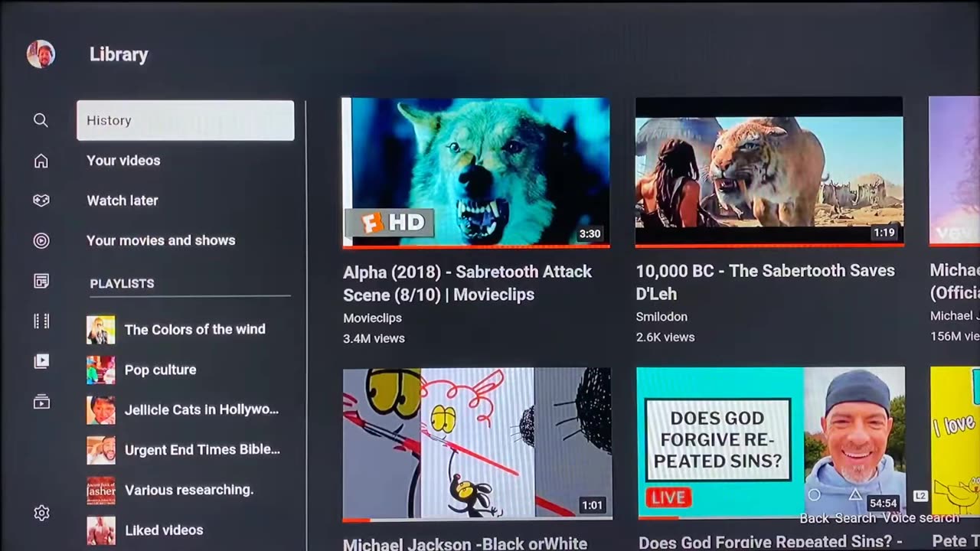The image size is (980, 551).
Task: Click 3.4M views text under Alpha video
Action: (374, 338)
